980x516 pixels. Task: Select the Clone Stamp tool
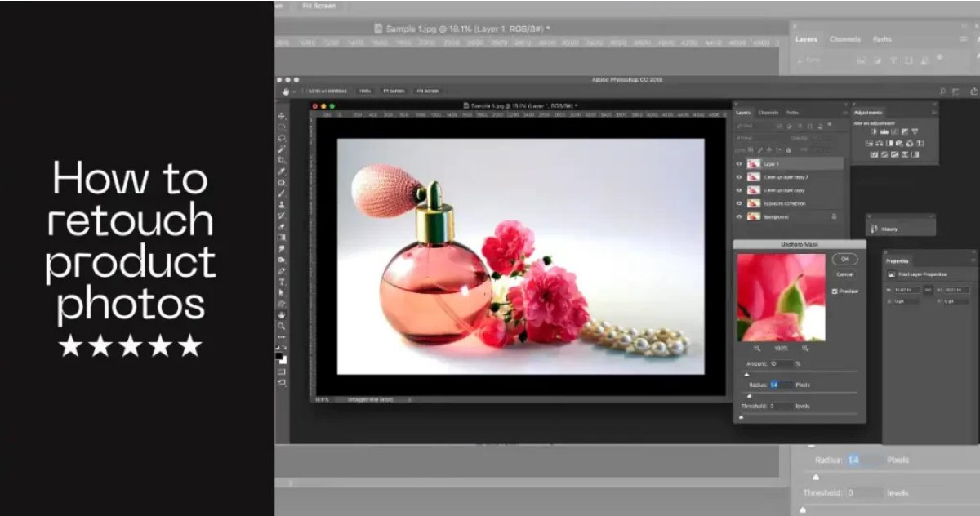pos(282,204)
